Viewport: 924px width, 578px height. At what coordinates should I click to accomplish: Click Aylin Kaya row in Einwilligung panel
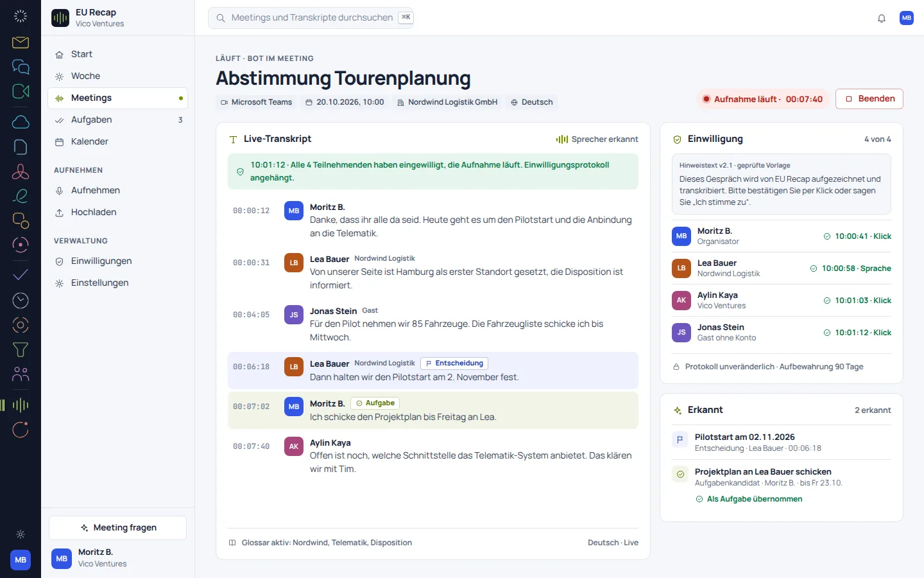click(x=782, y=301)
